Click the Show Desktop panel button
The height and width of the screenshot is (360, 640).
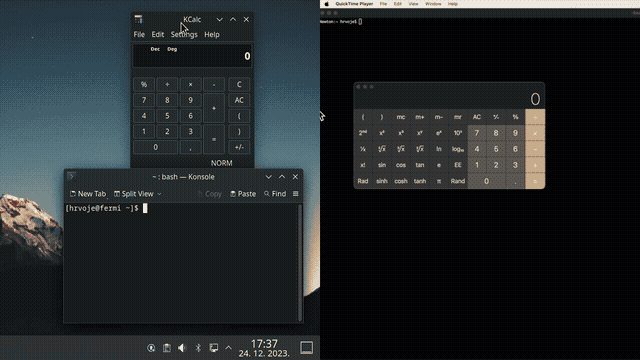tap(307, 348)
